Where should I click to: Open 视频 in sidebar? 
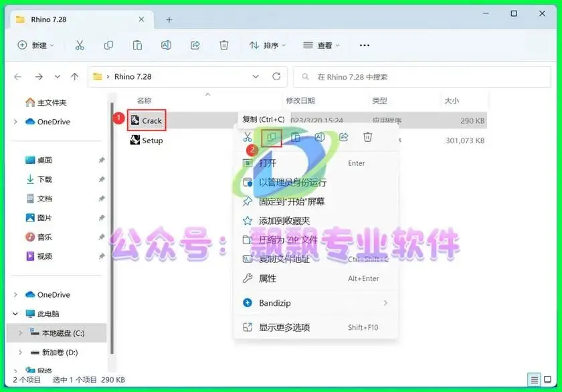39,256
